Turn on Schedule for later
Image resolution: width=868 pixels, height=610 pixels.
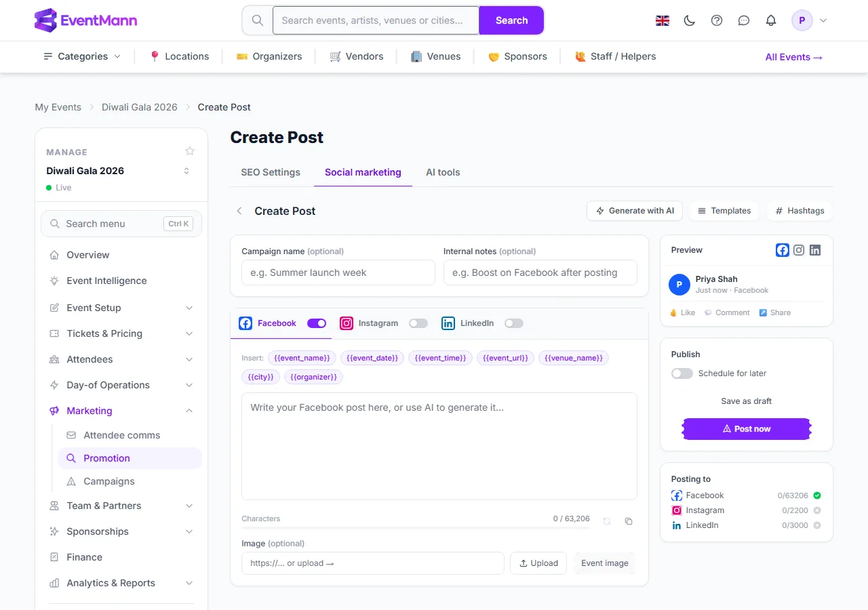point(682,373)
